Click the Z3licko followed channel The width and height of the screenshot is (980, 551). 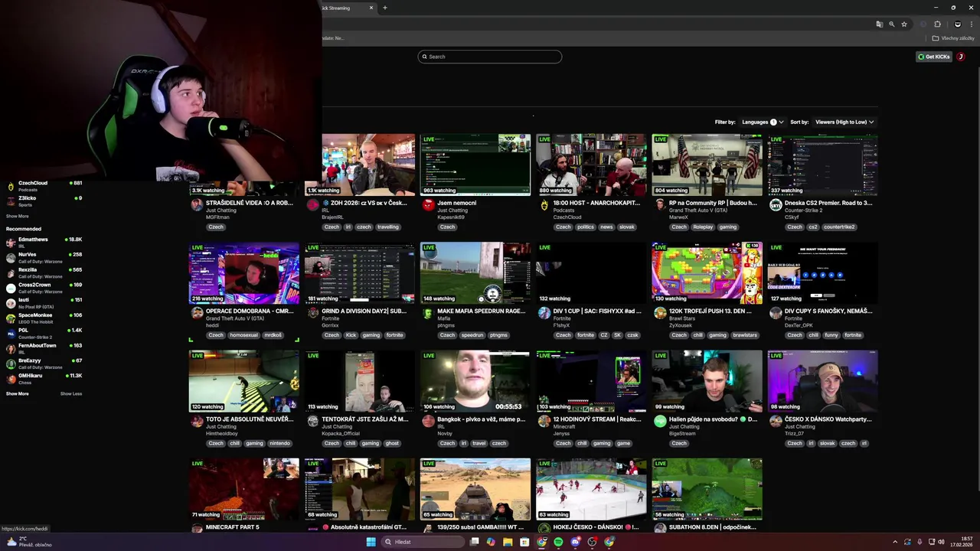(44, 201)
